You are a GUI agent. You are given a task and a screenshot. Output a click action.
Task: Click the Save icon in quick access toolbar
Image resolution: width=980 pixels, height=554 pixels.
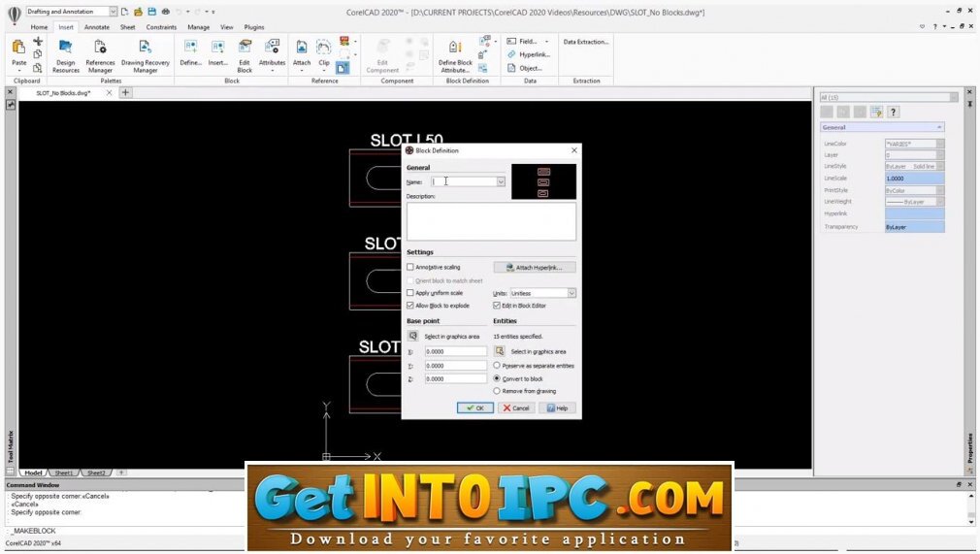(152, 12)
